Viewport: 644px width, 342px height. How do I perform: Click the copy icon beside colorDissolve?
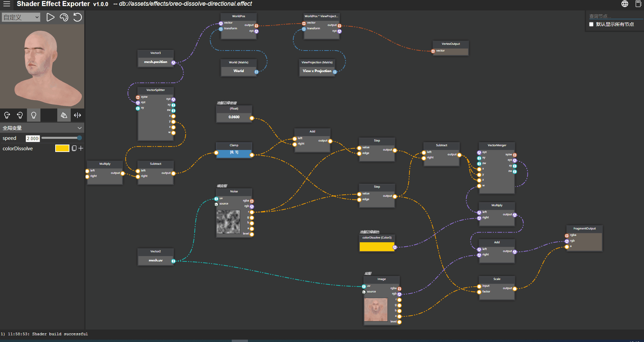pyautogui.click(x=74, y=148)
